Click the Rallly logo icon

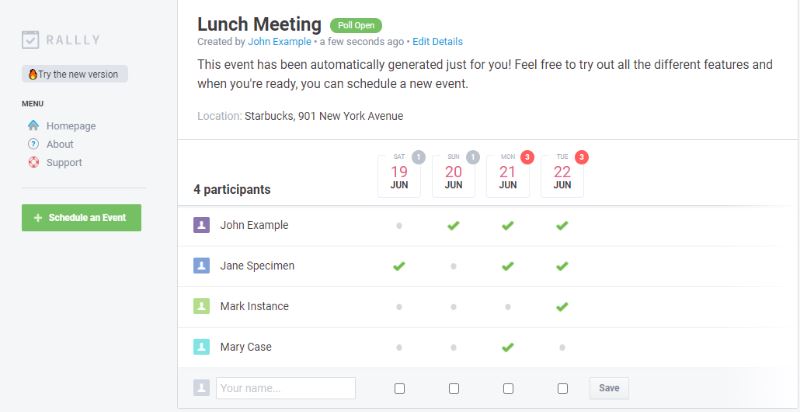[30, 39]
